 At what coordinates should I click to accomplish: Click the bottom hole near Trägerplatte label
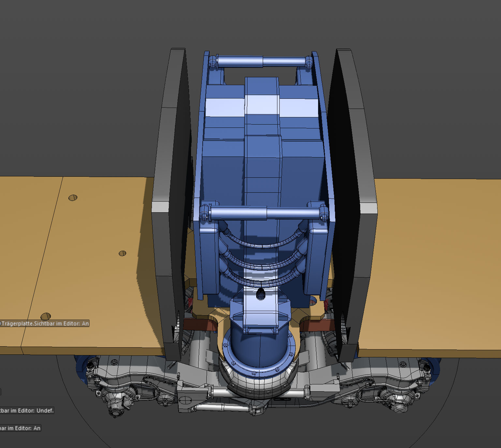tap(46, 316)
